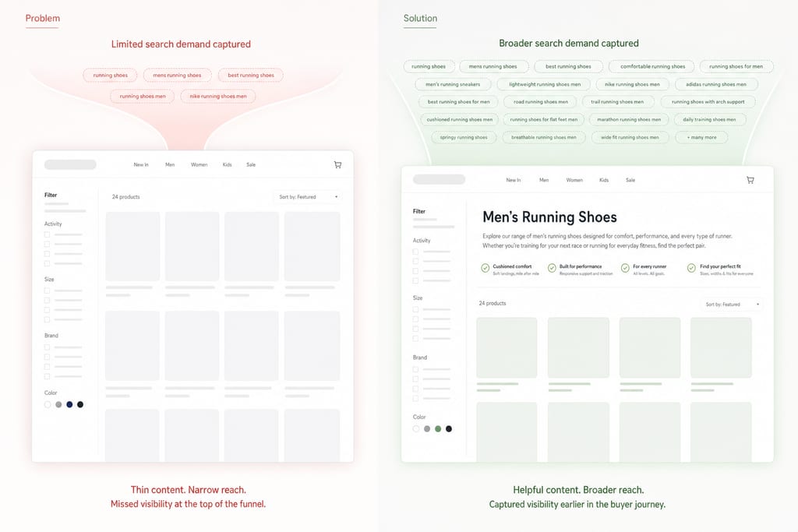Click the checkmark icon beside Cushioned comfort
This screenshot has width=798, height=532.
pyautogui.click(x=485, y=268)
